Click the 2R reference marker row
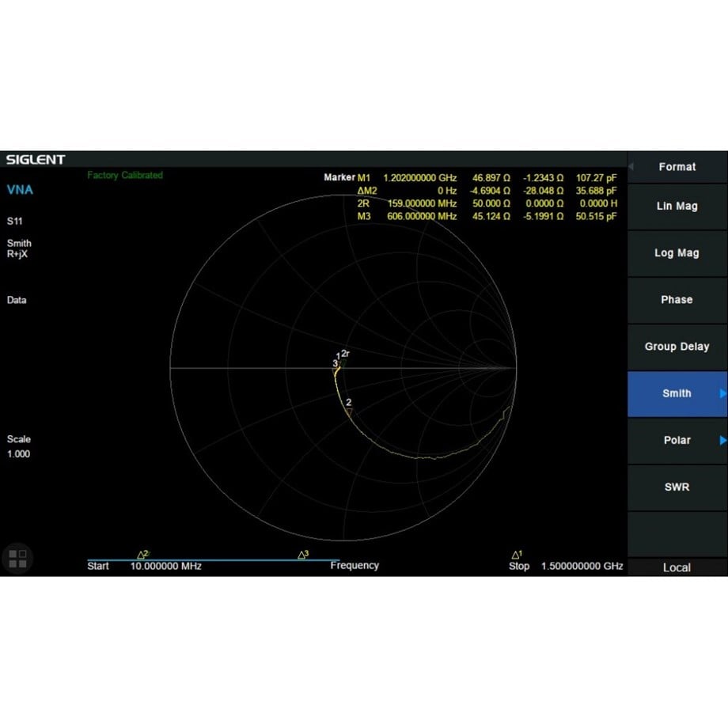The width and height of the screenshot is (728, 728). (487, 203)
